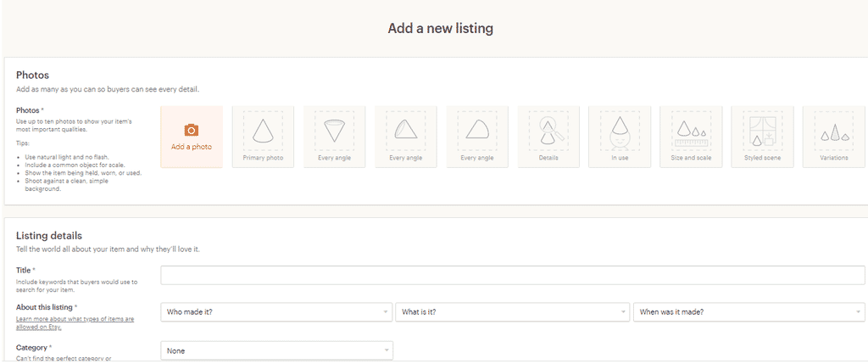Open the Category dropdown showing None
Screen dimensions: 868x364
coord(276,350)
